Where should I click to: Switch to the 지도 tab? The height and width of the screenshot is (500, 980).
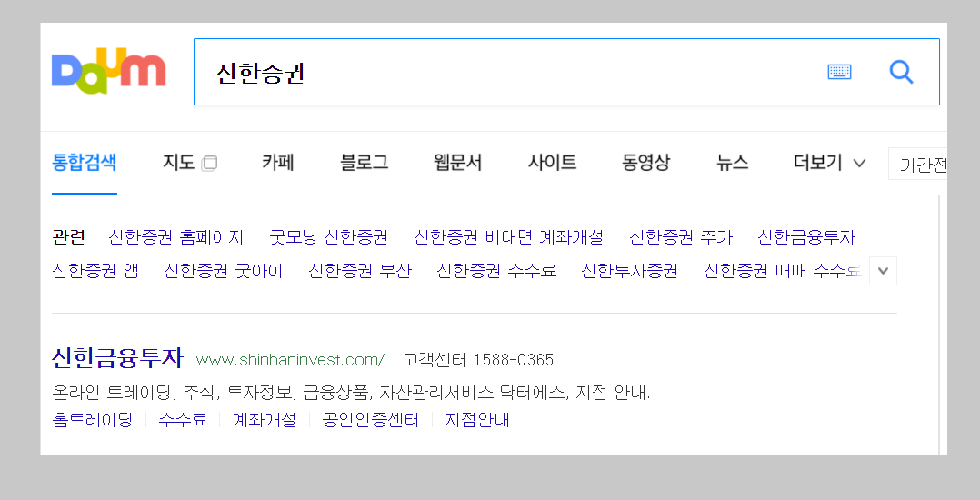(x=179, y=163)
